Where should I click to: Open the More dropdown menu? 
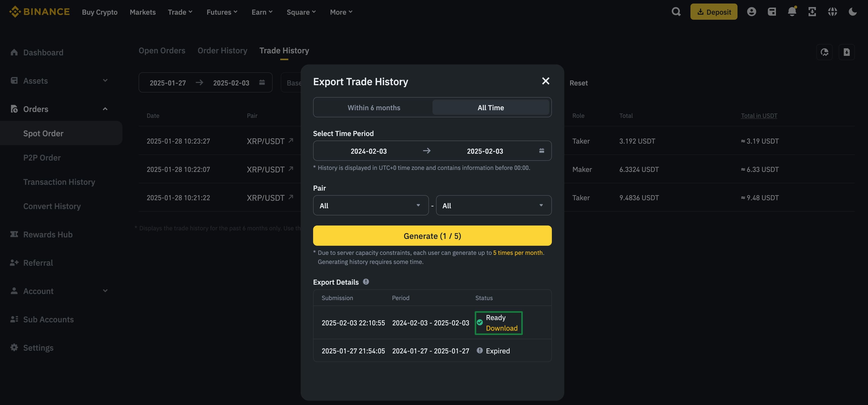341,12
